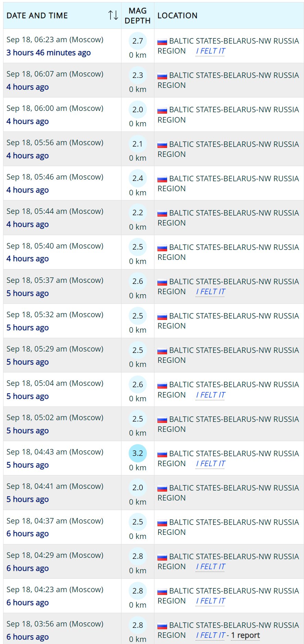The height and width of the screenshot is (644, 304).
Task: Click I FELT IT for 05:37 am quake
Action: point(210,292)
